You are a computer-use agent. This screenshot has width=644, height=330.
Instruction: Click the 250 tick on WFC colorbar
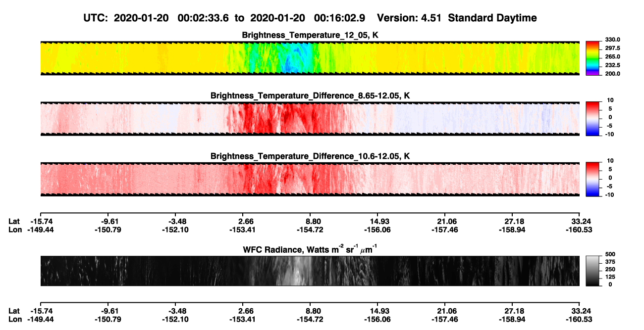click(x=610, y=270)
